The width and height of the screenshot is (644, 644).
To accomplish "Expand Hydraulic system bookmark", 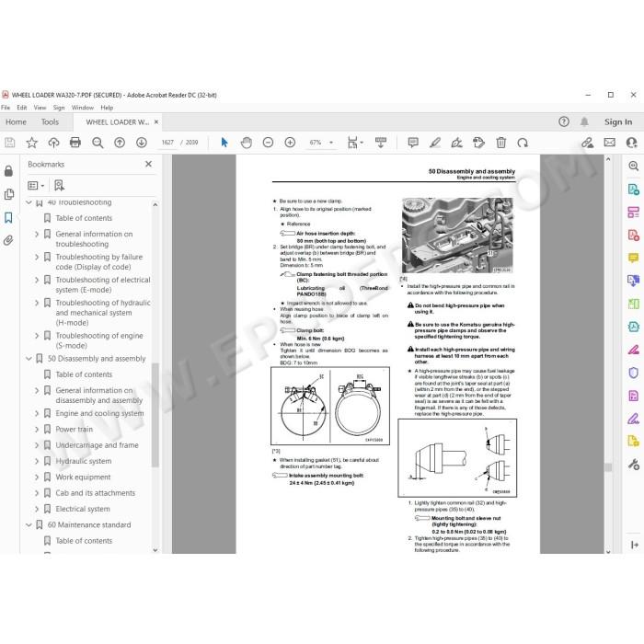I will click(x=37, y=461).
